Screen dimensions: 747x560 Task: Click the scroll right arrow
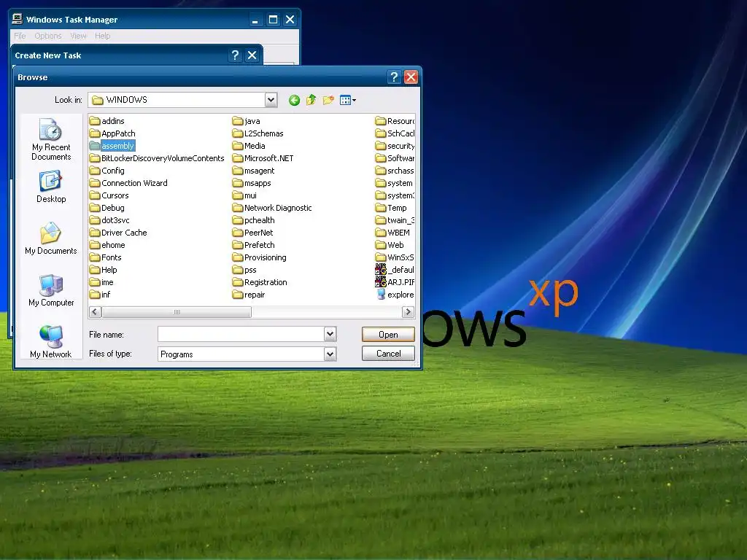[408, 312]
